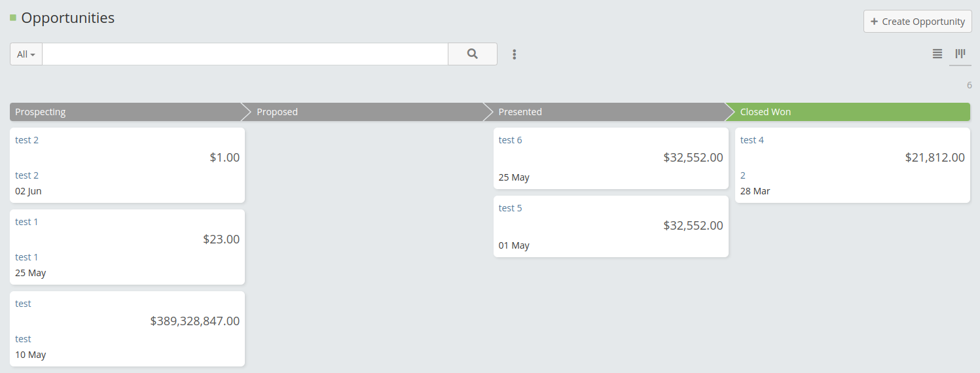Viewport: 980px width, 373px height.
Task: Switch to list view icon
Action: point(937,54)
